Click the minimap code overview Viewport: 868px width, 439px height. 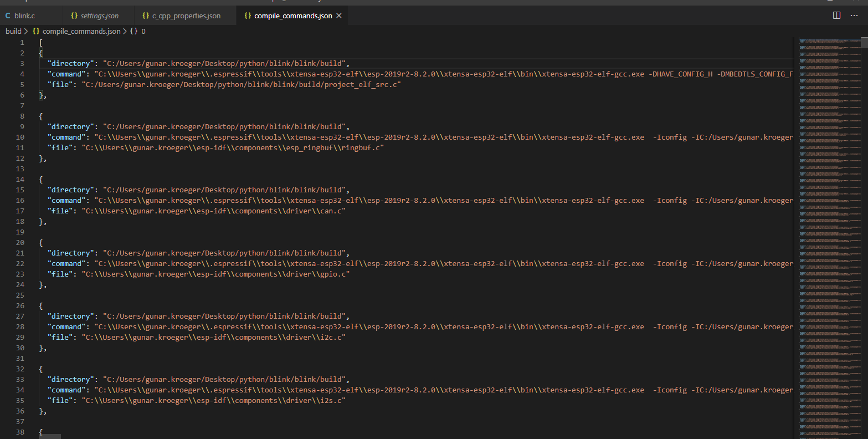click(x=829, y=238)
